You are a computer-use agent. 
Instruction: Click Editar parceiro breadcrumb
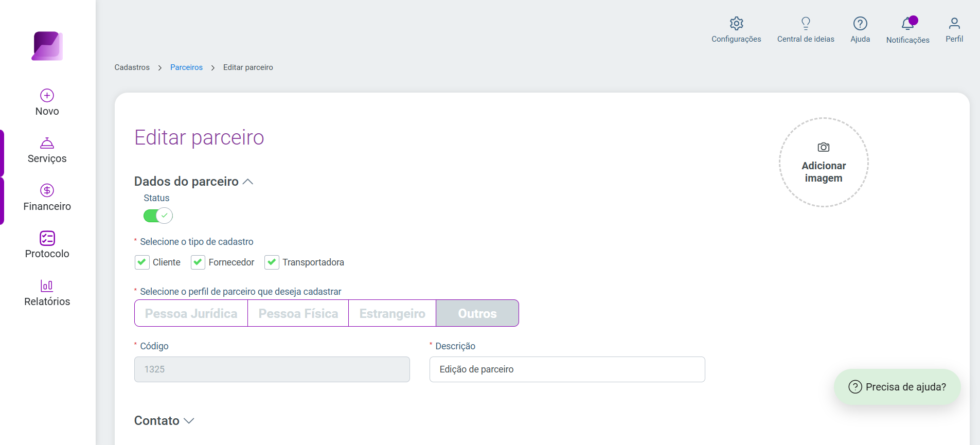pyautogui.click(x=248, y=67)
